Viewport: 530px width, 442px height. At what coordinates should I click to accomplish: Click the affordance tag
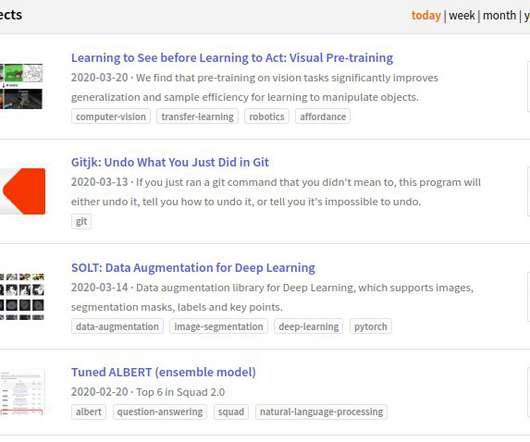[x=323, y=117]
